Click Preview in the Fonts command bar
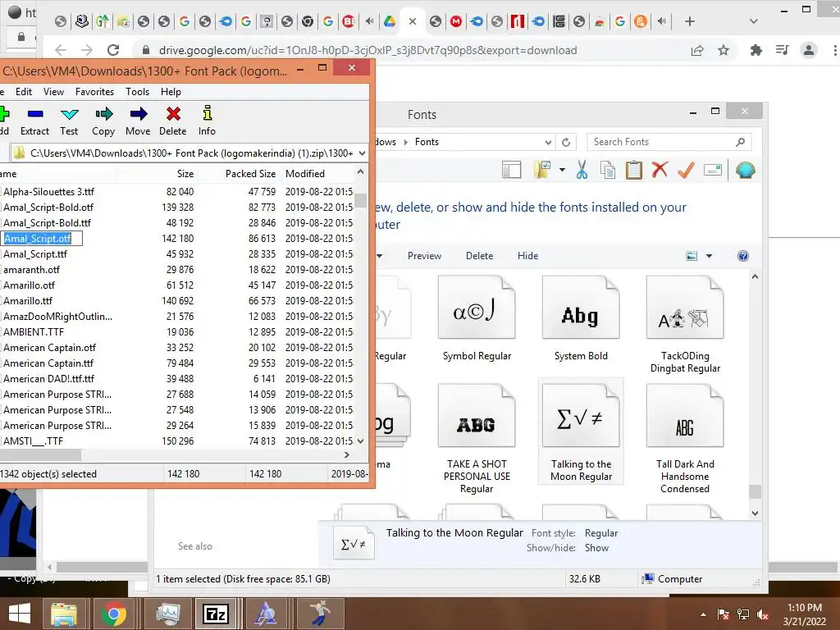The image size is (840, 630). point(424,256)
